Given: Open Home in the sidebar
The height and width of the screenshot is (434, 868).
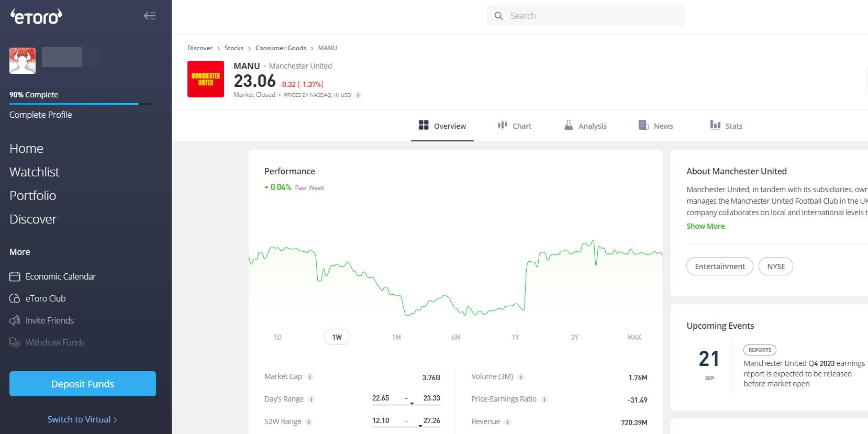Looking at the screenshot, I should (x=26, y=149).
